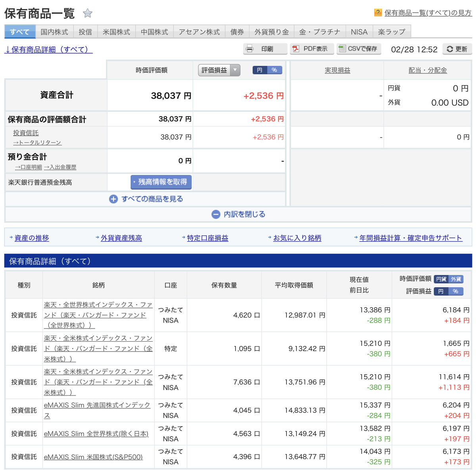Screen dimensions: 476x473
Task: Open the NISA tab
Action: click(359, 32)
